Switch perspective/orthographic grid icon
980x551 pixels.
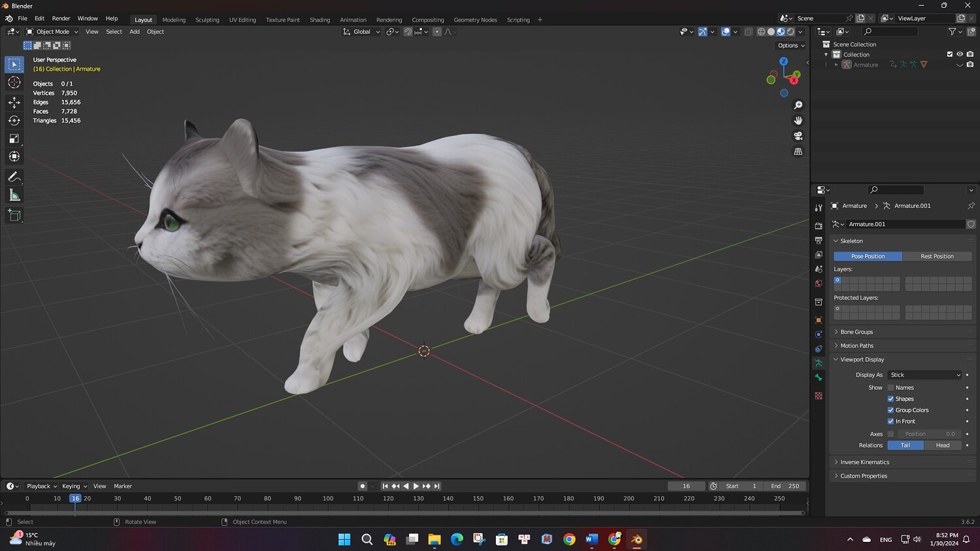pos(798,152)
